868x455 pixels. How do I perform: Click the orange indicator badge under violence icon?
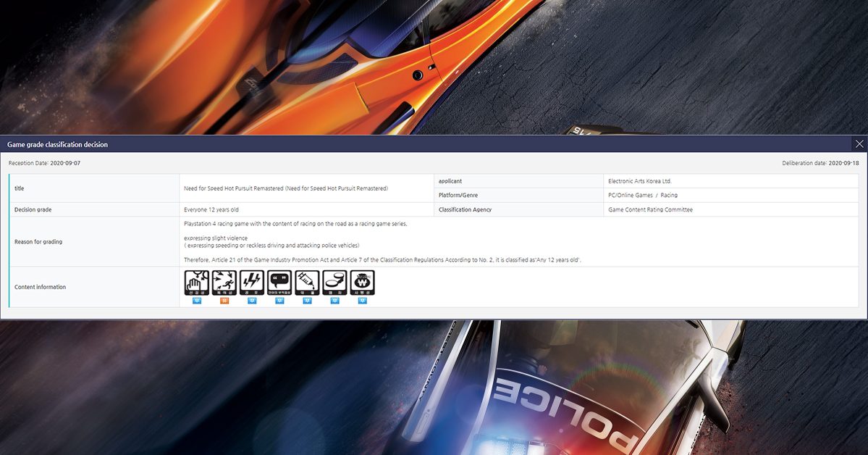(x=224, y=301)
